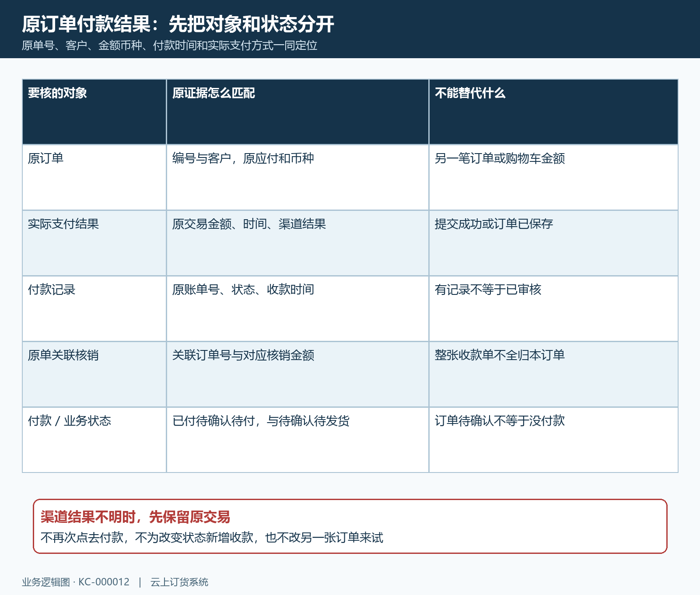Screen dimensions: 700x595
Task: Click the cell 原订单 in first column
Action: (x=94, y=177)
